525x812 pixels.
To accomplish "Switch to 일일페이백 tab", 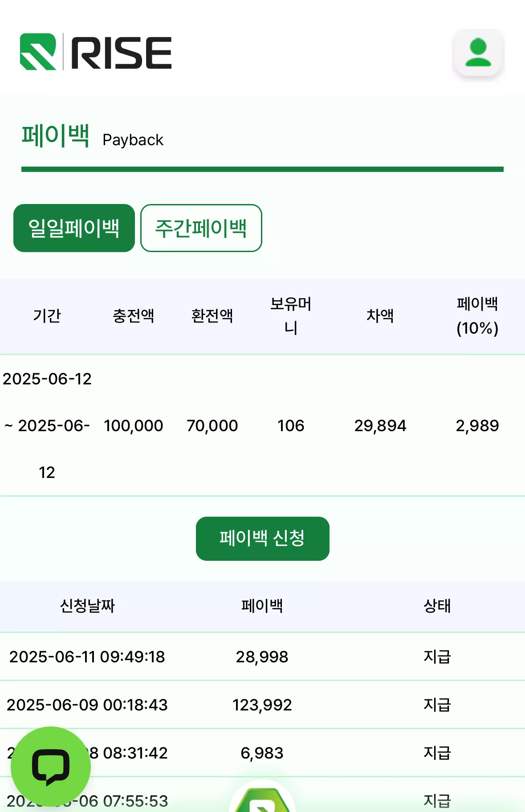I will point(74,228).
